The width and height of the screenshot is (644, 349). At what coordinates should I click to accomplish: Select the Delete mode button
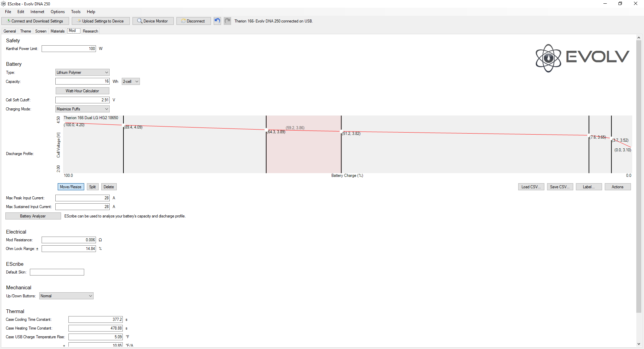point(109,187)
